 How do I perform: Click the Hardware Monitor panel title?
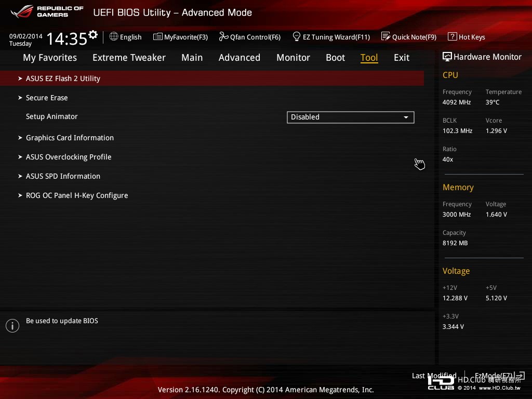(x=487, y=57)
